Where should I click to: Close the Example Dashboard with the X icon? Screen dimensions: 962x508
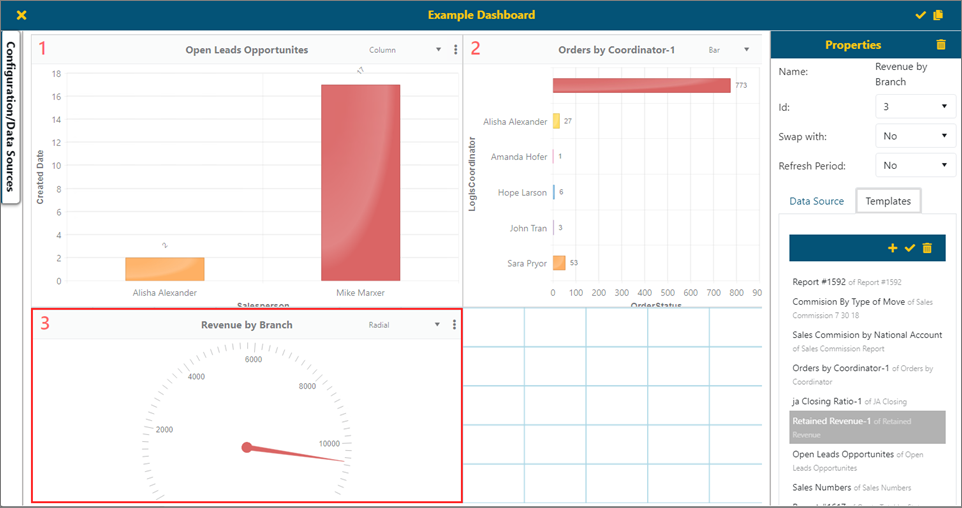(x=22, y=15)
